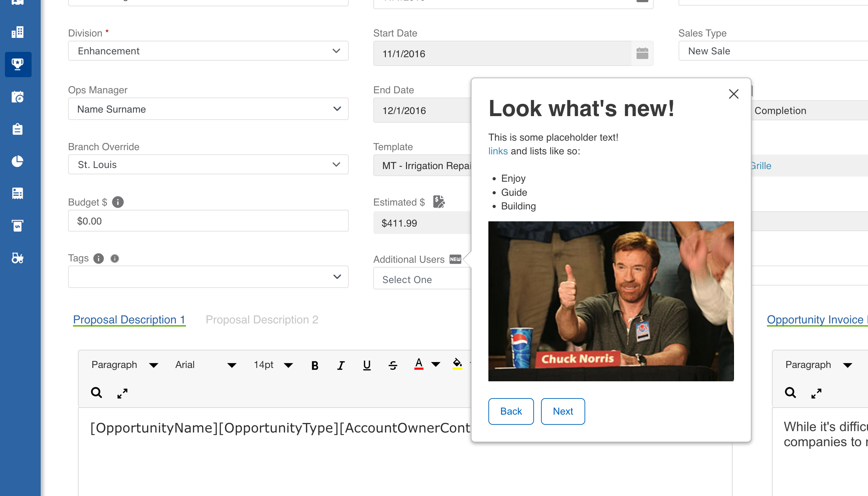Apply red text color button
Viewport: 868px width, 496px height.
419,364
